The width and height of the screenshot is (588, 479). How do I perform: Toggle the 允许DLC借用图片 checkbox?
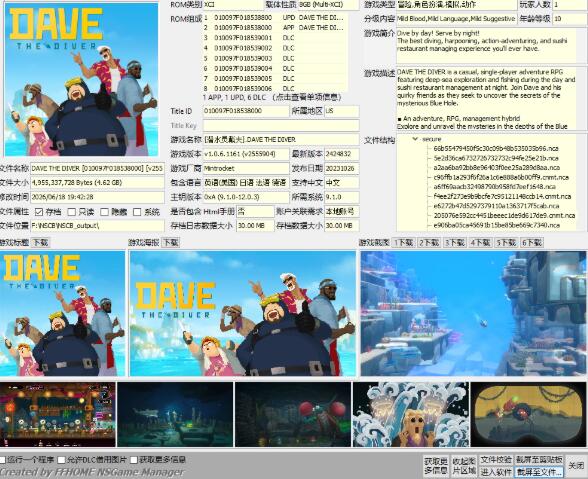(62, 459)
